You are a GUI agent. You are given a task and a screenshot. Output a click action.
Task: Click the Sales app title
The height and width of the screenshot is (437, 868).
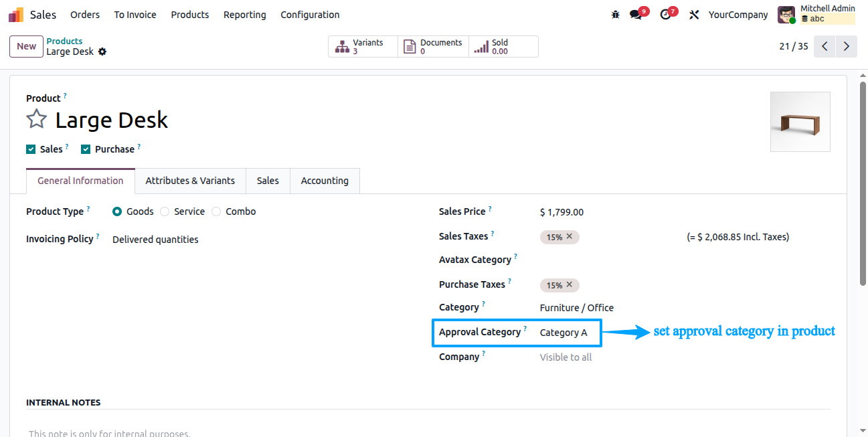point(43,15)
